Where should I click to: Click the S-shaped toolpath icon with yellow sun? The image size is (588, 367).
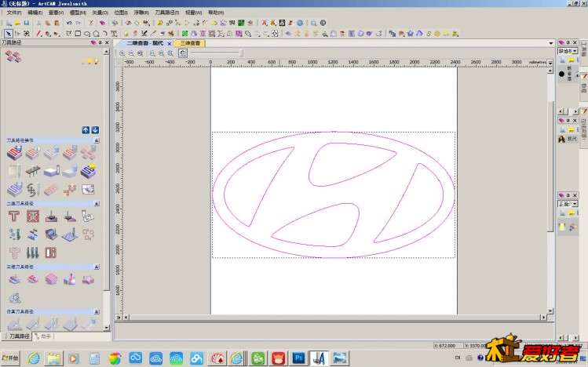coord(88,171)
